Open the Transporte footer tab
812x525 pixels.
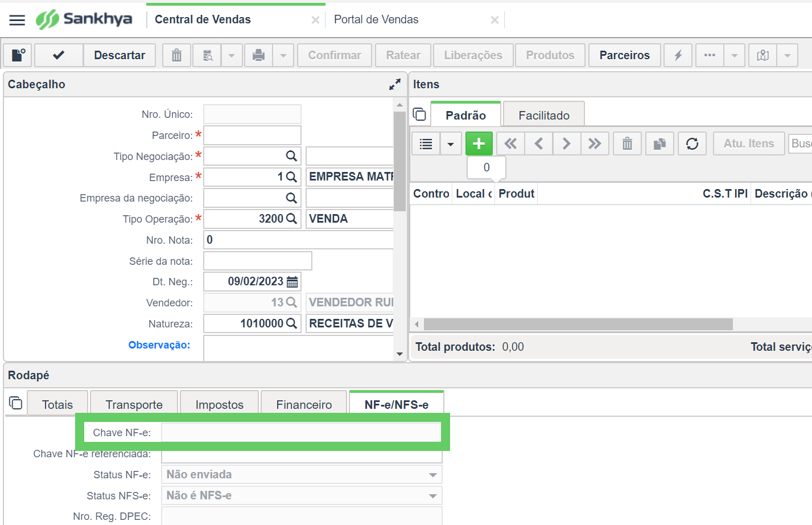pos(134,404)
